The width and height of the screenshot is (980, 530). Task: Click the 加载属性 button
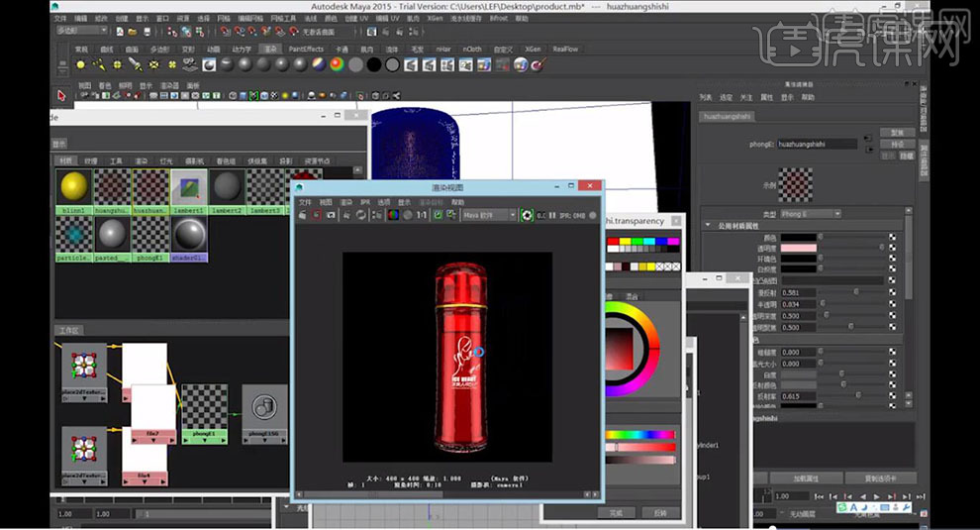tap(806, 478)
